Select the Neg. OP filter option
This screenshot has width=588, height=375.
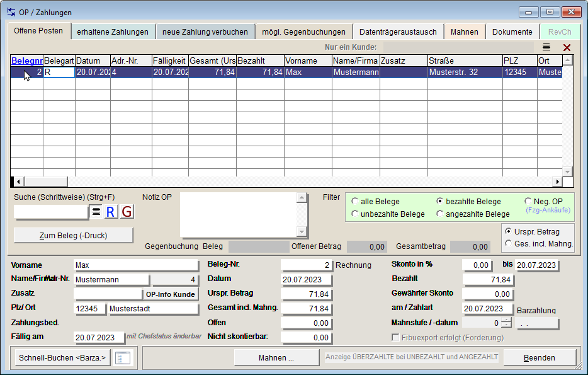pos(528,201)
